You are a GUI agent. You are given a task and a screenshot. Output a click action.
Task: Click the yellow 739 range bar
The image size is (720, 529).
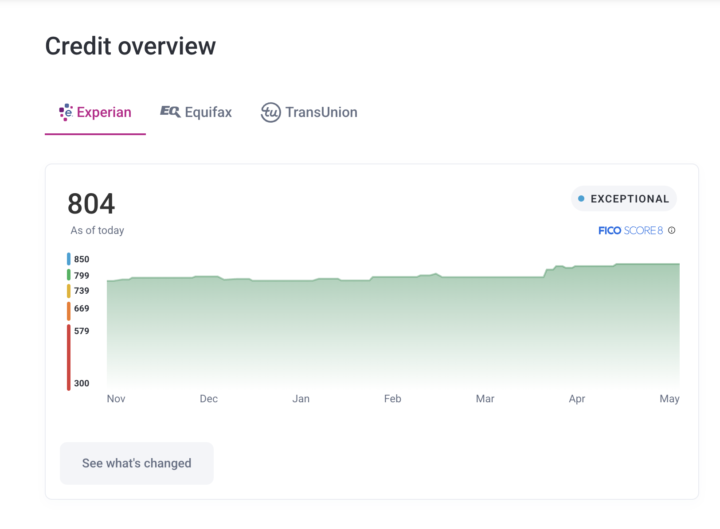pyautogui.click(x=69, y=291)
